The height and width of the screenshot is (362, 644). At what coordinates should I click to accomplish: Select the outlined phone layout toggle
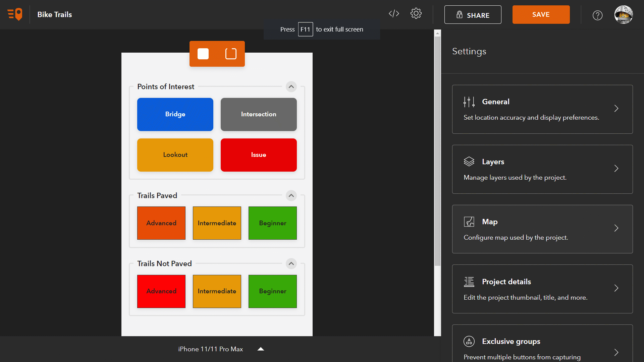[x=231, y=54]
